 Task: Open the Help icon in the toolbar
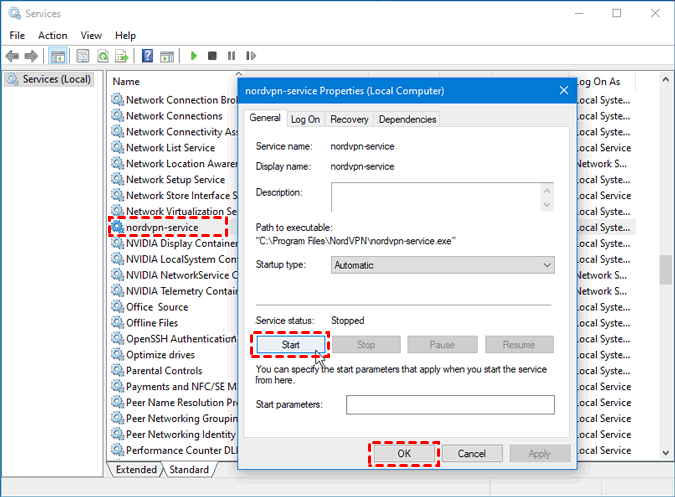tap(147, 56)
